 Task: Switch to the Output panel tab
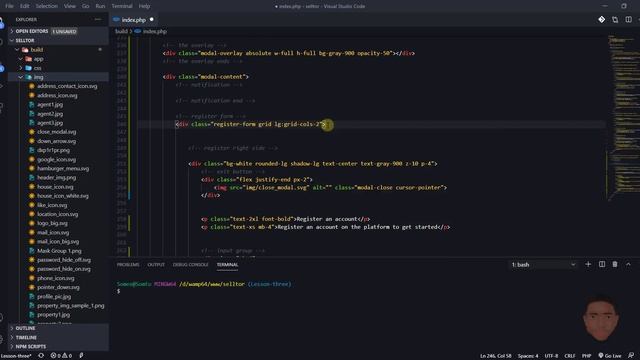[x=156, y=264]
